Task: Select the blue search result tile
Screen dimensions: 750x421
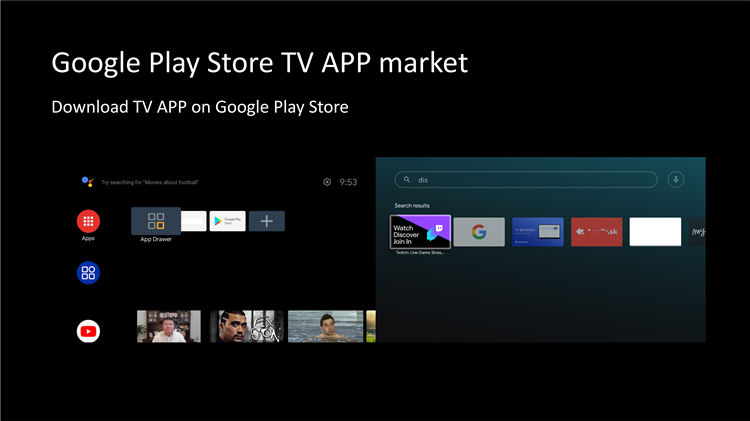Action: (x=538, y=232)
